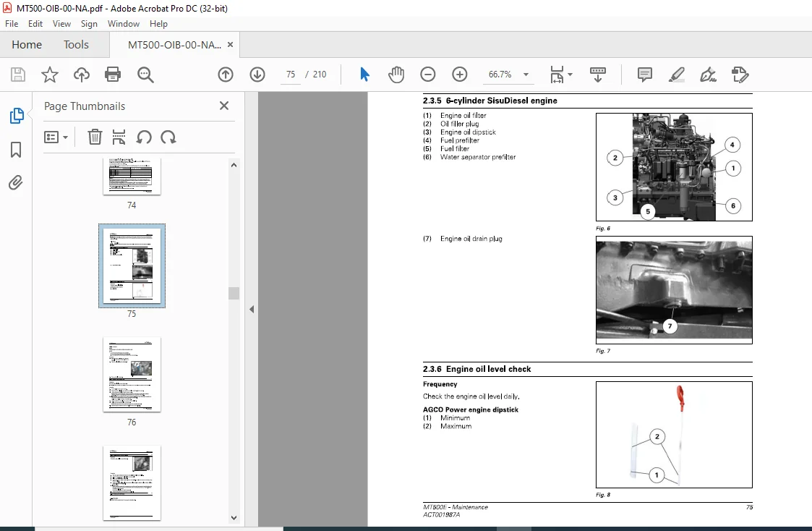
Task: Delete selected page thumbnail
Action: pos(95,137)
